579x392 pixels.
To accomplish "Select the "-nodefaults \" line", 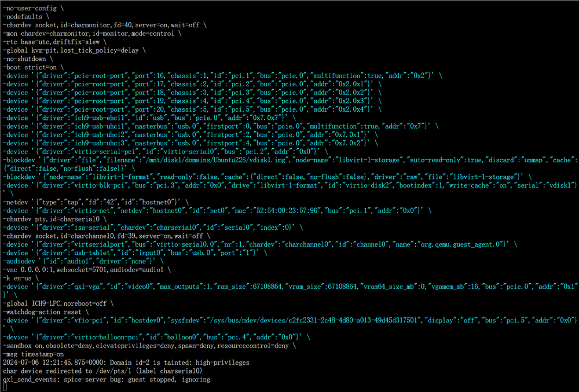I will coord(26,17).
